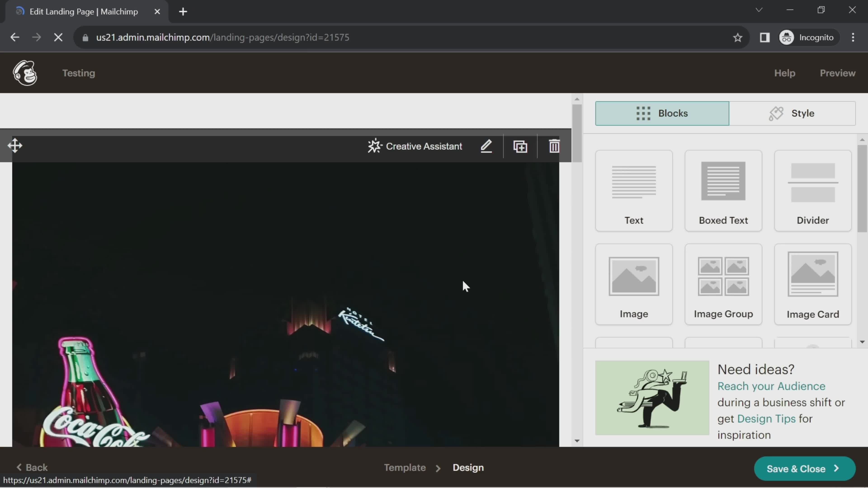Click Save & Close button
Screen dimensions: 868x488
click(804, 469)
